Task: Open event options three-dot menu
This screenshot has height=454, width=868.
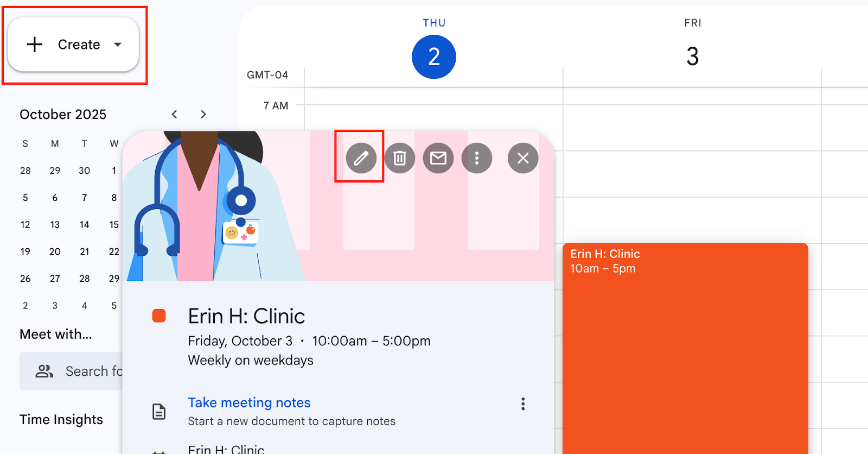Action: pyautogui.click(x=476, y=158)
